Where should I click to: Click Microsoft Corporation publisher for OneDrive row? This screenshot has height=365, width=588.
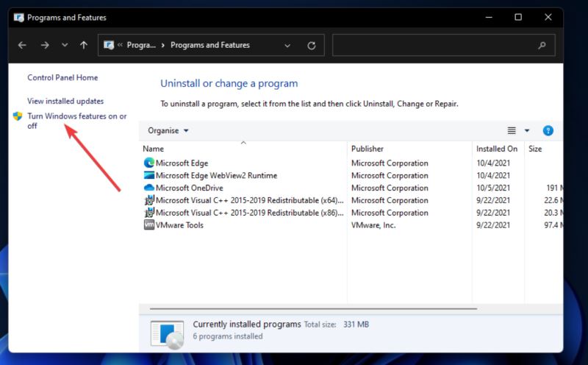[390, 188]
